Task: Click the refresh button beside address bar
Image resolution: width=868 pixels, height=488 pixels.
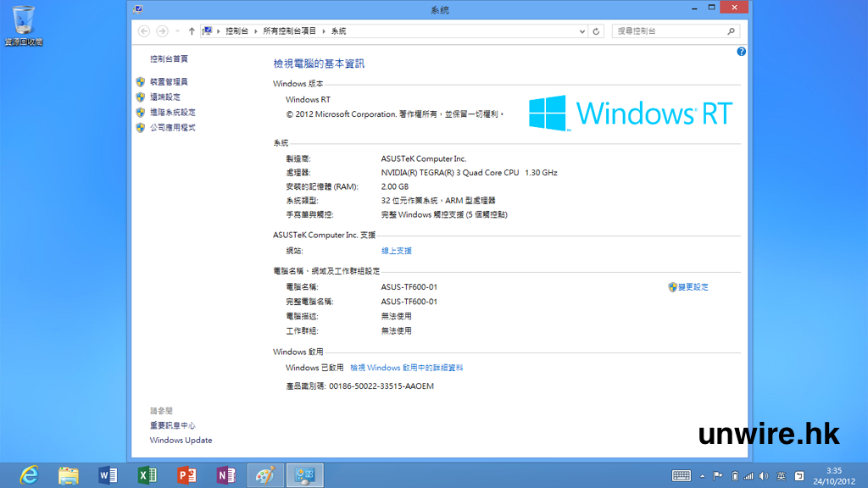Action: [597, 31]
